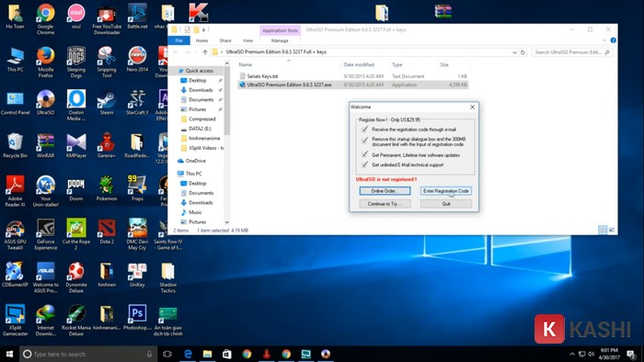Open Pokemon desktop icon

pyautogui.click(x=107, y=188)
